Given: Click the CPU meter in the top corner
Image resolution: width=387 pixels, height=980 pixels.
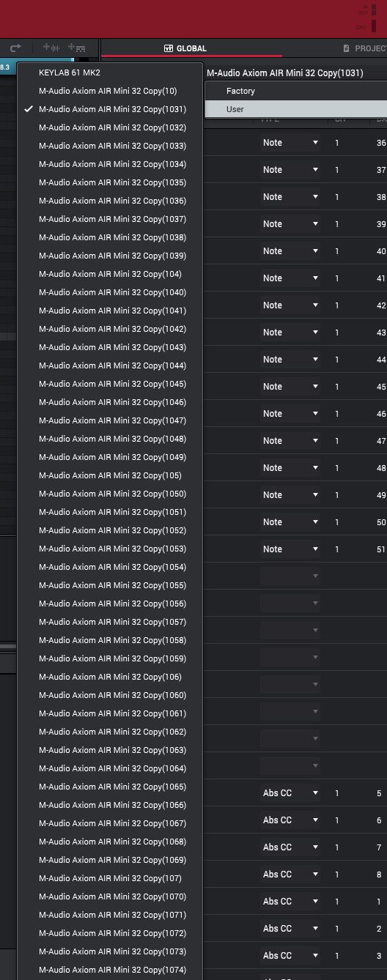Looking at the screenshot, I should tap(372, 27).
